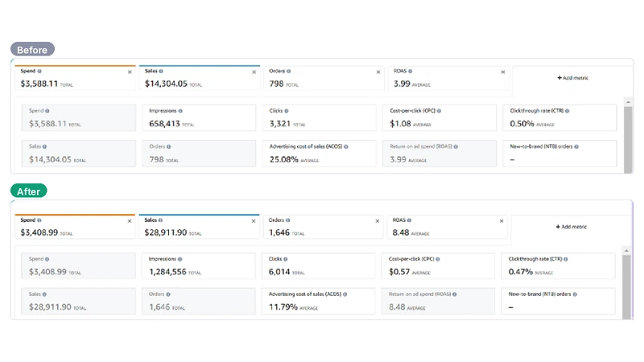Open New-to-brand orders info icon in Before panel
This screenshot has height=362, width=644.
[576, 146]
